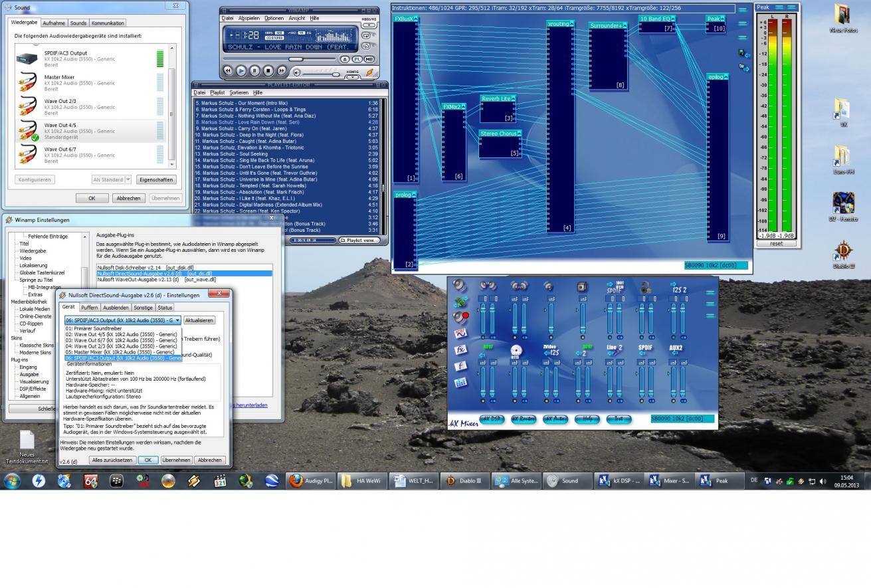Open Winamp Ansicht menu

[x=297, y=18]
